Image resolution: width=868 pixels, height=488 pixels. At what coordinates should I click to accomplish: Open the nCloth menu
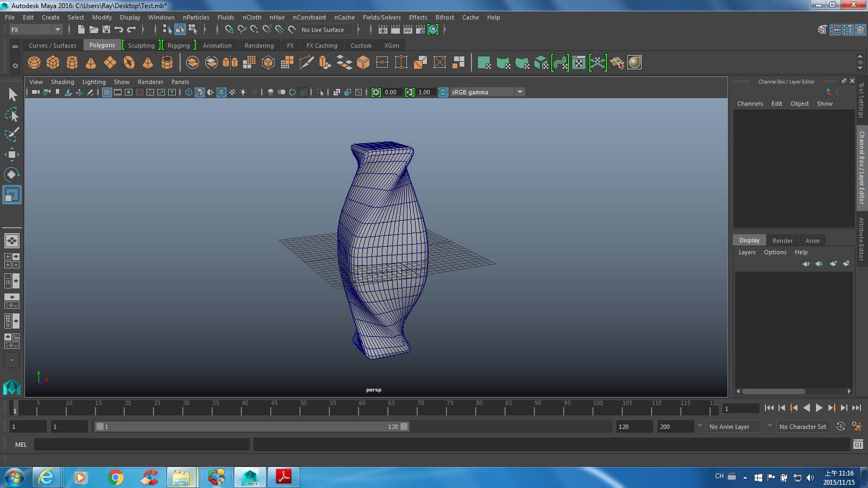pyautogui.click(x=251, y=17)
